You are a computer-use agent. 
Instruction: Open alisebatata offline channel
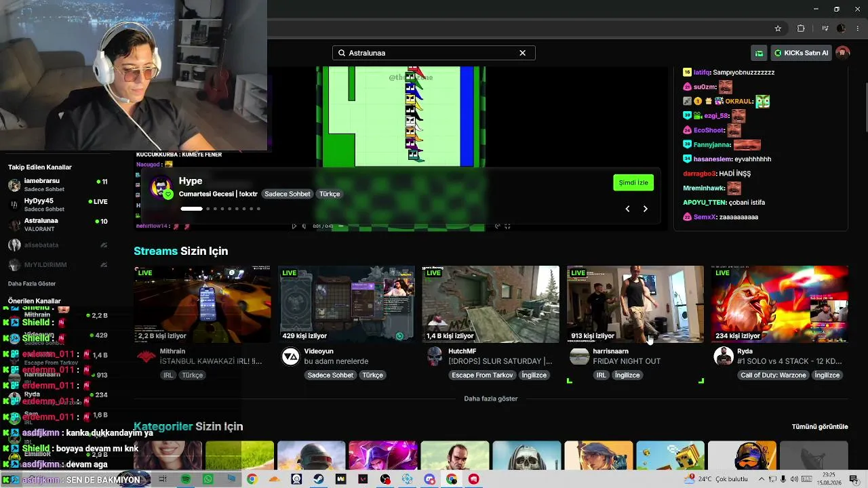(x=58, y=245)
